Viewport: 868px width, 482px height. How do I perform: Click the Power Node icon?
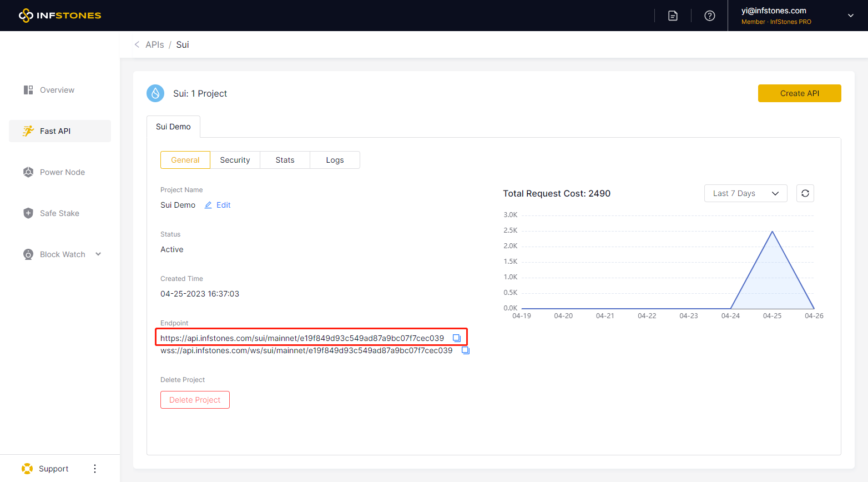(28, 172)
